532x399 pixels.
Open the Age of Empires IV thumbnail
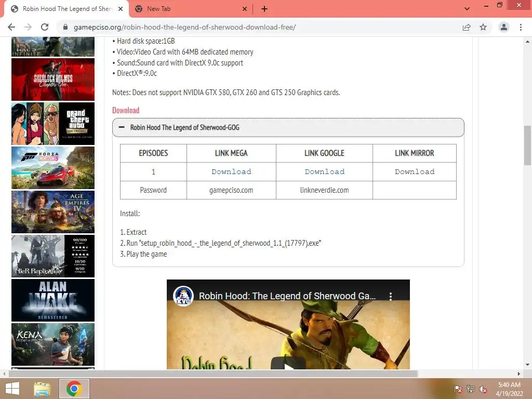tap(53, 212)
